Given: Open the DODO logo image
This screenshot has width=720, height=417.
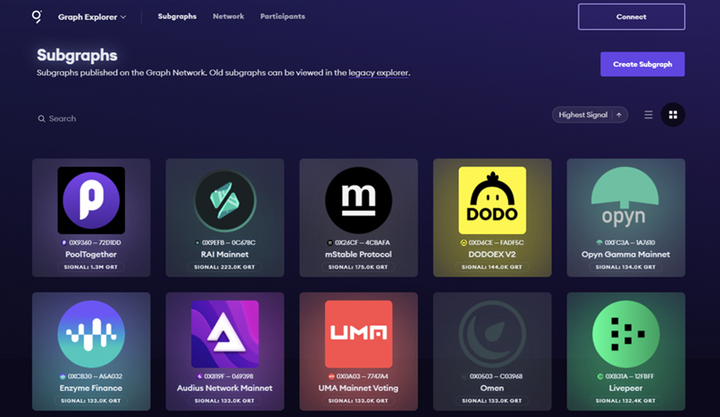Looking at the screenshot, I should click(492, 200).
